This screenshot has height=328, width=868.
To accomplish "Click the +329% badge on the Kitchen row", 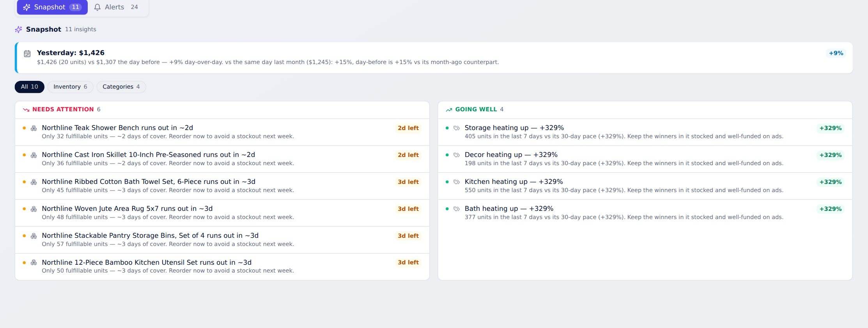I will point(831,182).
